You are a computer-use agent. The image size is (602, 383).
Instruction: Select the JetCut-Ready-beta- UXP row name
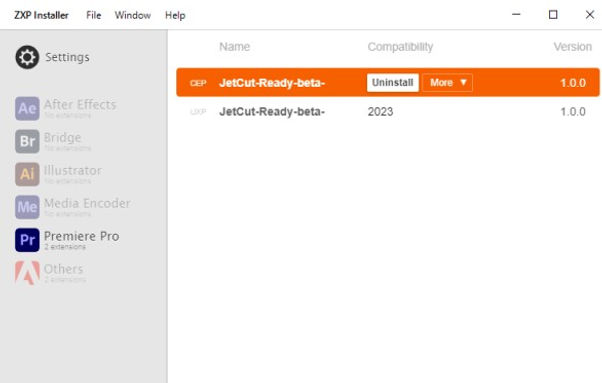tap(272, 112)
